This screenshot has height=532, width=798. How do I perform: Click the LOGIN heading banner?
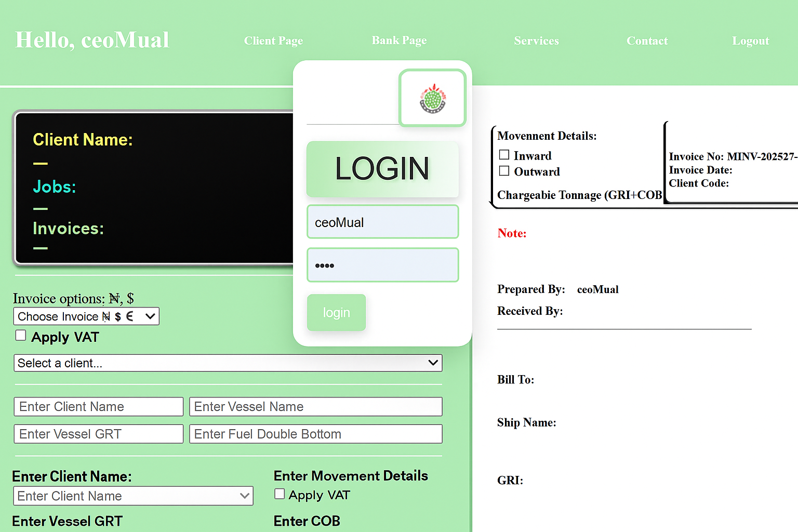pos(382,169)
